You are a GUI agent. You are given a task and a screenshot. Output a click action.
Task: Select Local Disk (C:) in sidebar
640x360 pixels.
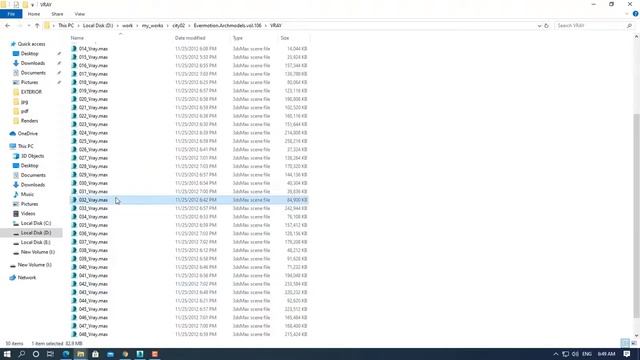point(36,223)
